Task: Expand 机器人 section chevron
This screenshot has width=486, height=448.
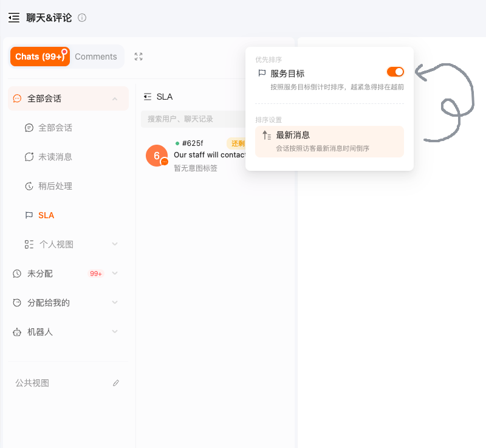Action: coord(115,331)
